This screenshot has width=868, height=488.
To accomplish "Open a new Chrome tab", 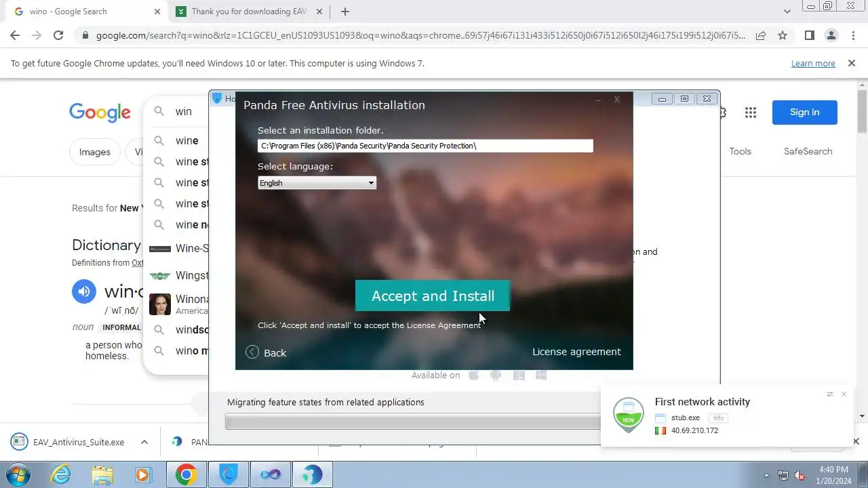I will [345, 12].
